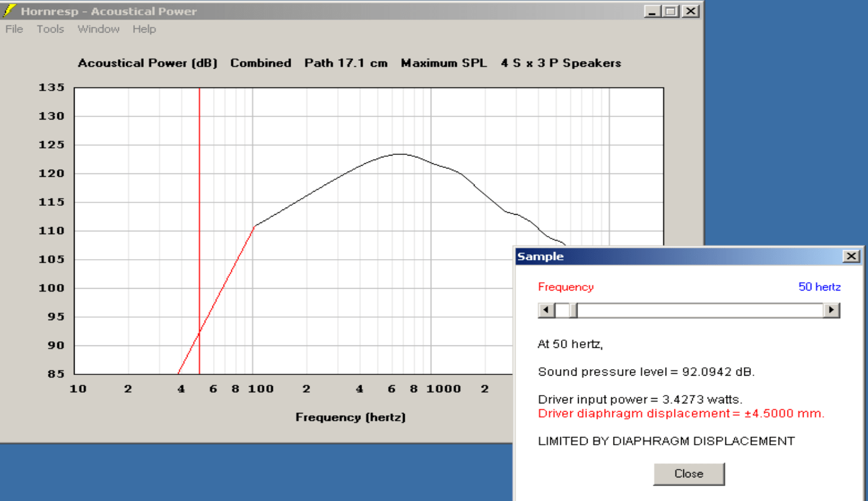The height and width of the screenshot is (501, 868).
Task: Click the 'Path 17.1 cm' label
Action: (x=346, y=63)
